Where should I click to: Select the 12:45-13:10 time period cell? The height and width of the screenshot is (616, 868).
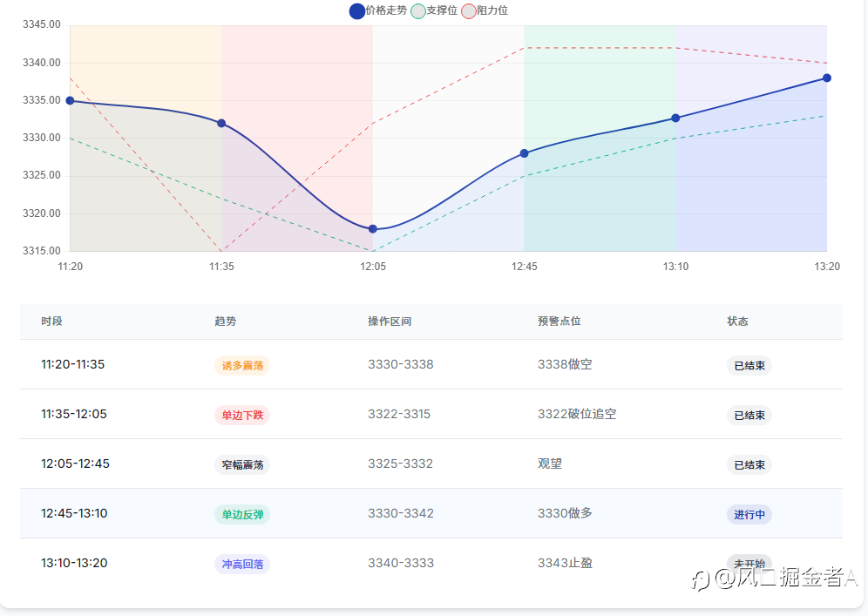74,513
